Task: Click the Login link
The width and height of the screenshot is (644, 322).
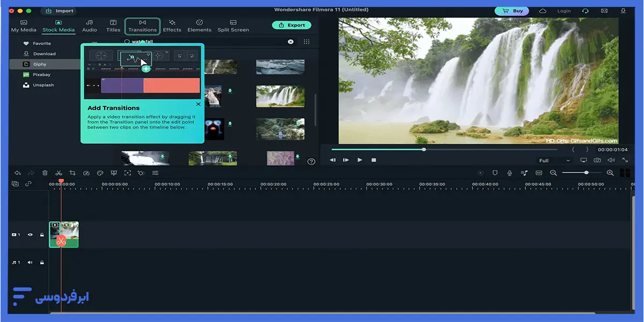Action: (x=564, y=11)
